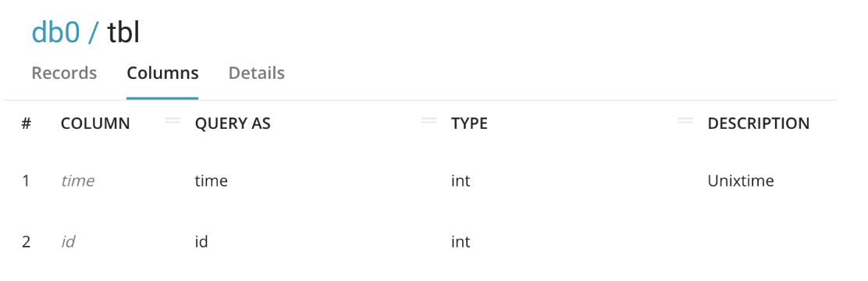Viewport: 868px width, 281px height.
Task: Click the Unixtime description cell
Action: tap(741, 181)
